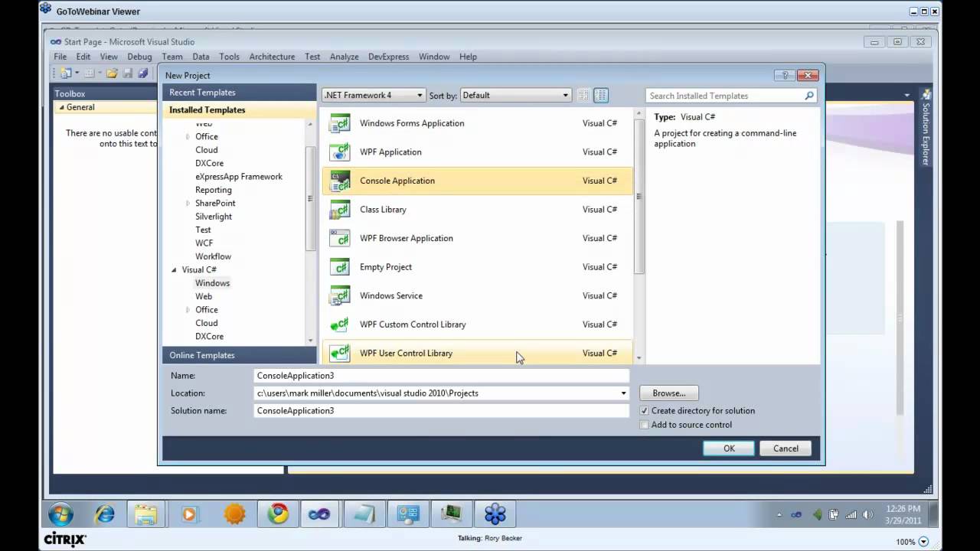Image resolution: width=980 pixels, height=551 pixels.
Task: Open the File menu
Action: pyautogui.click(x=60, y=57)
